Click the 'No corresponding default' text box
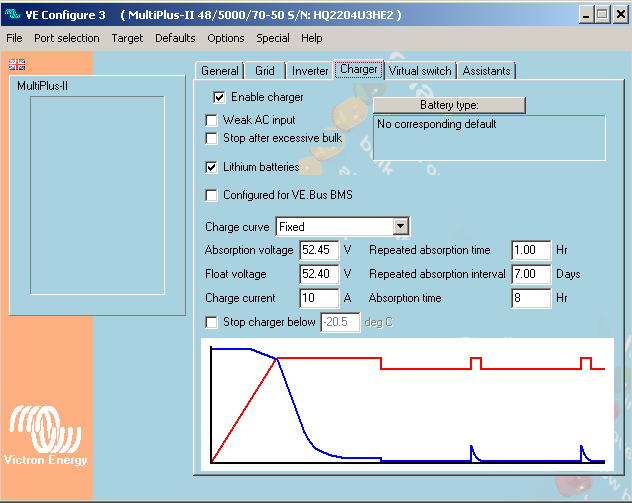Image resolution: width=632 pixels, height=503 pixels. [x=489, y=138]
